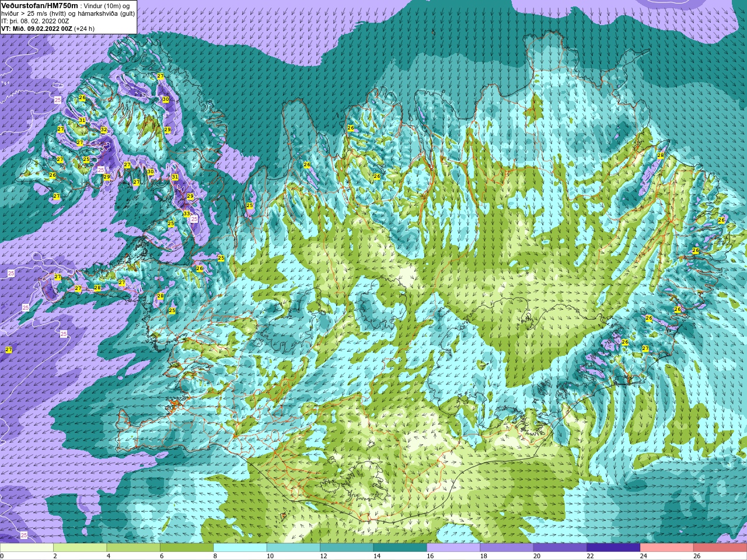The width and height of the screenshot is (747, 560).
Task: Click the legend scale number 14
Action: (x=376, y=556)
